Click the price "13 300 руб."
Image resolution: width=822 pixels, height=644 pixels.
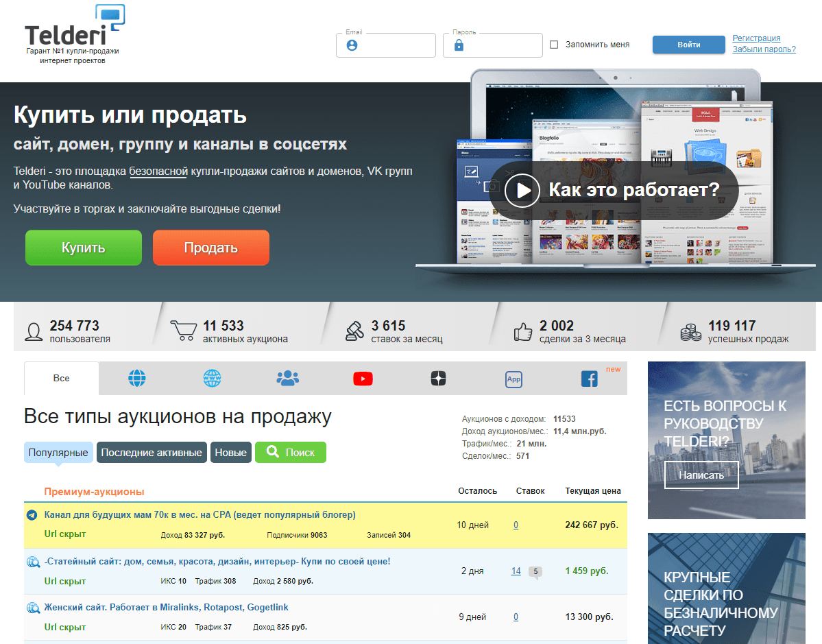(589, 617)
